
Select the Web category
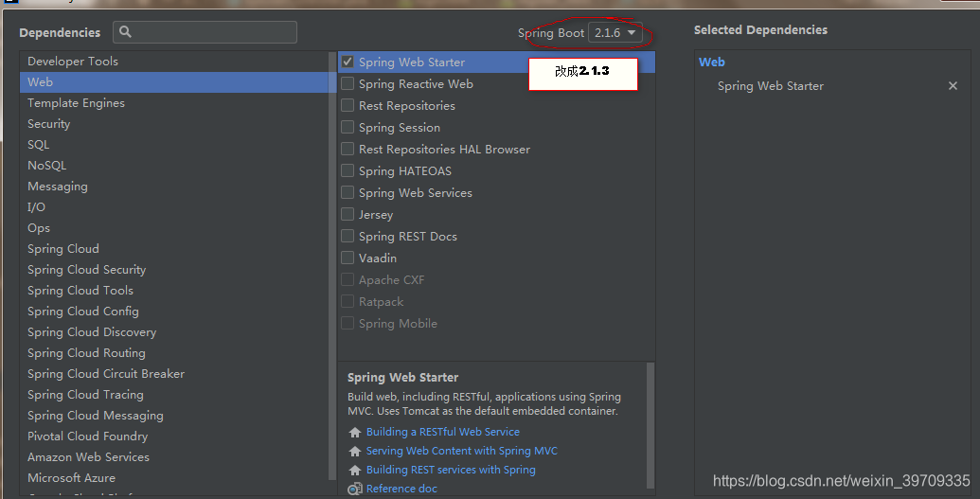[x=174, y=82]
